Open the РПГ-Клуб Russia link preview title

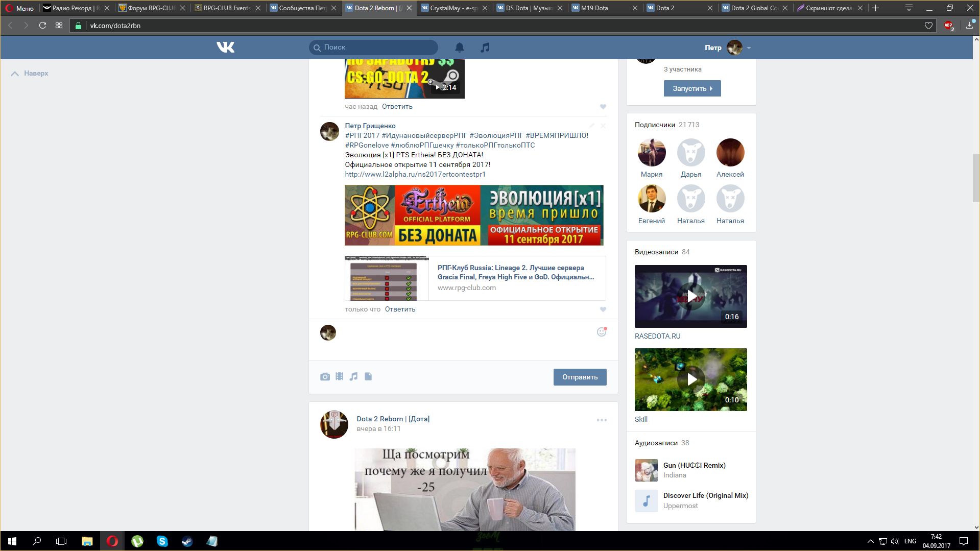point(515,272)
